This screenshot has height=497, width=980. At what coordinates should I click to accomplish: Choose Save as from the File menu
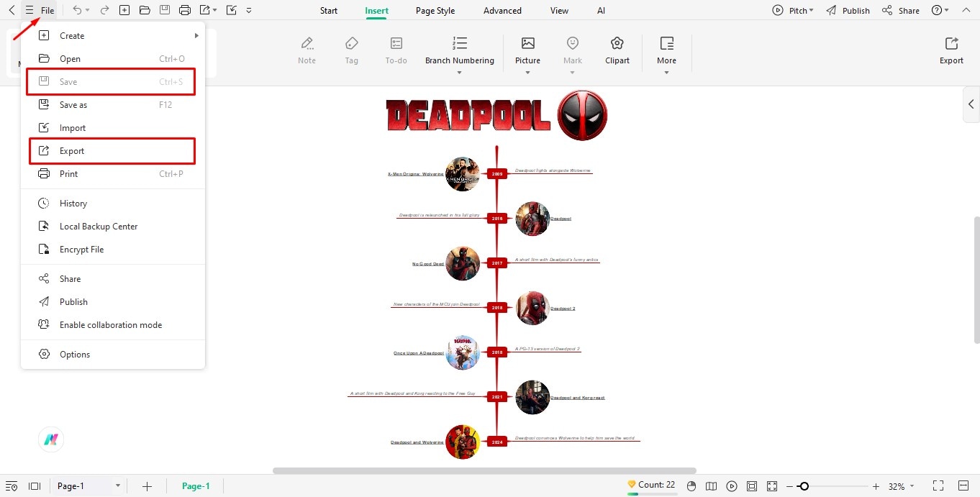pyautogui.click(x=113, y=104)
